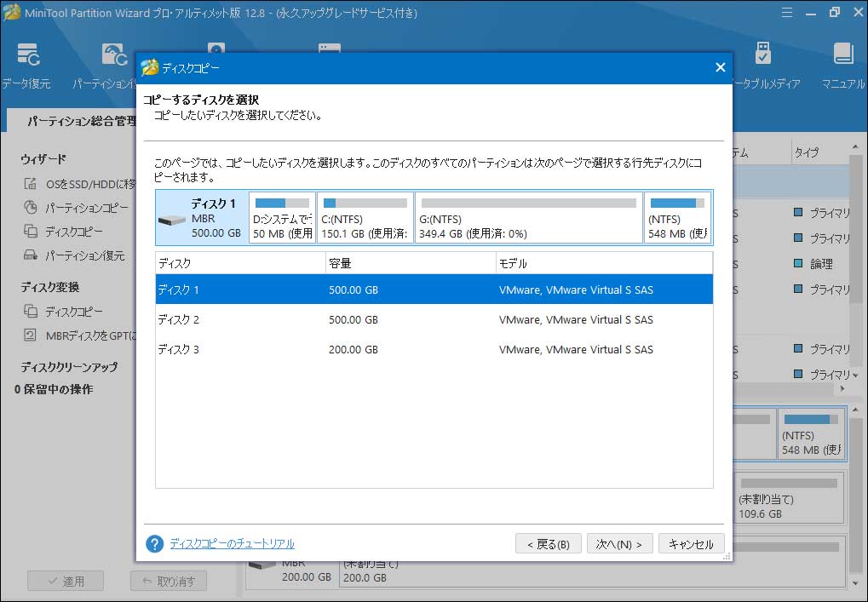Screen dimensions: 868x602
Task: Open the Manual (マニュアル) icon
Action: (843, 66)
